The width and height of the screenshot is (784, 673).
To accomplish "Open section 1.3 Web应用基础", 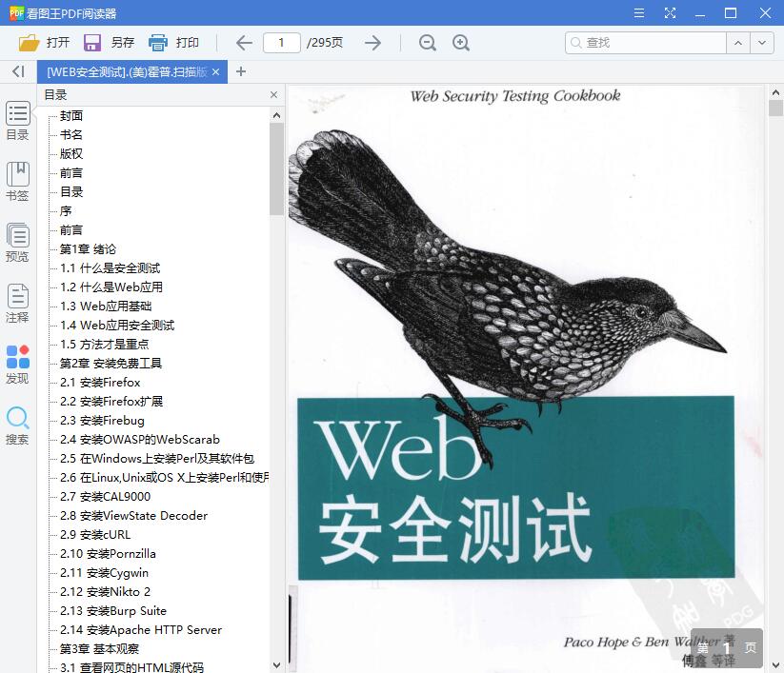I will [106, 306].
